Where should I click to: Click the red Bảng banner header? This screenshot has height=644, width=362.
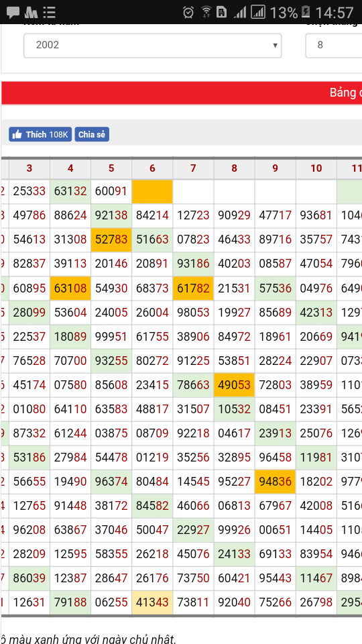coord(182,93)
